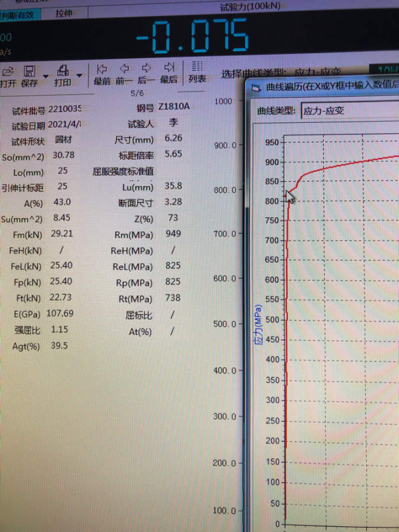Click the Rt(MPa) value 738

click(x=173, y=298)
